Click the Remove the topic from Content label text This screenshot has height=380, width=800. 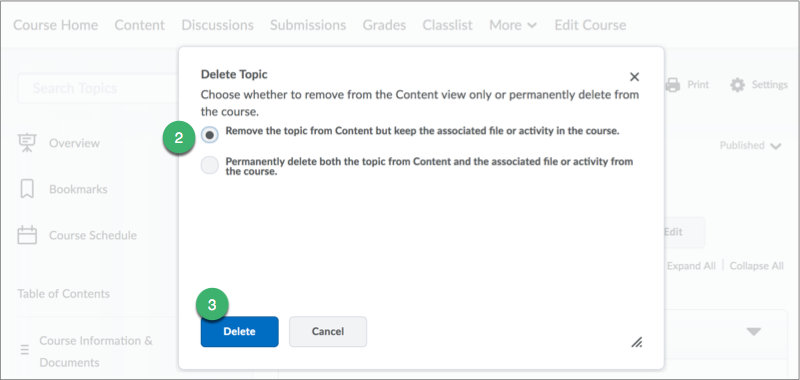[x=422, y=131]
